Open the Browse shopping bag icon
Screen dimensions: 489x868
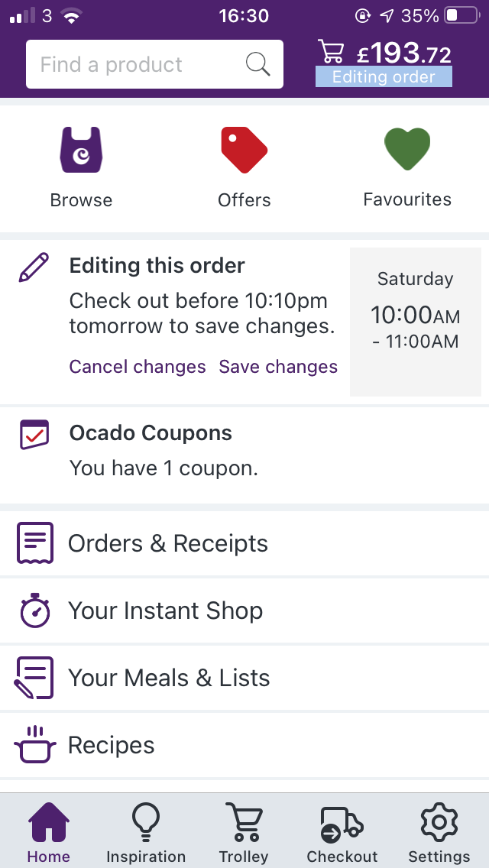coord(81,148)
